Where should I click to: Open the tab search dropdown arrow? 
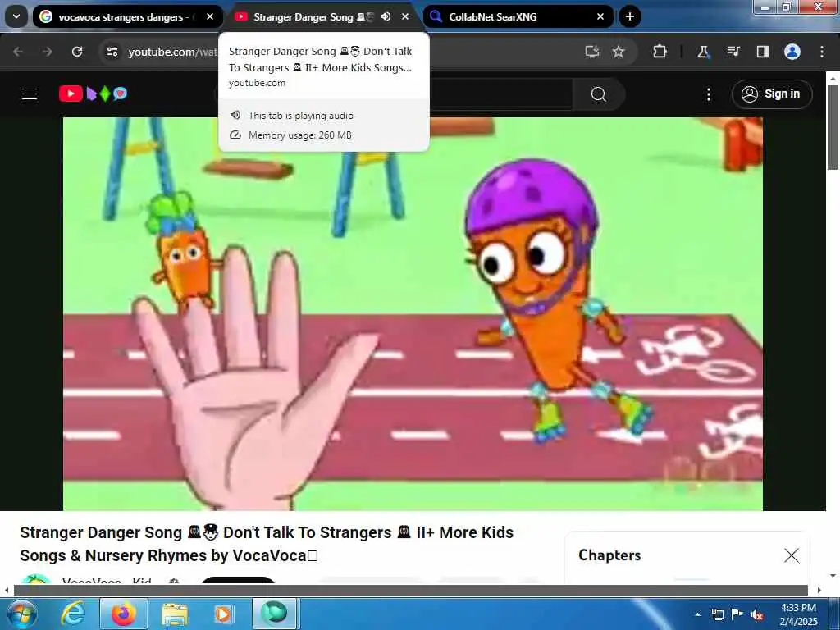point(16,16)
